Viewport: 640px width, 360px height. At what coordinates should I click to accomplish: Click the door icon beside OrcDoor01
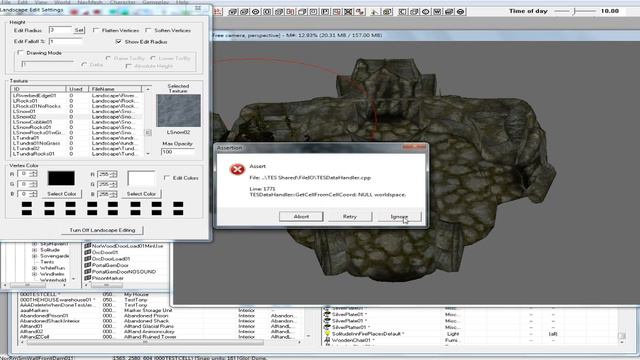87,252
